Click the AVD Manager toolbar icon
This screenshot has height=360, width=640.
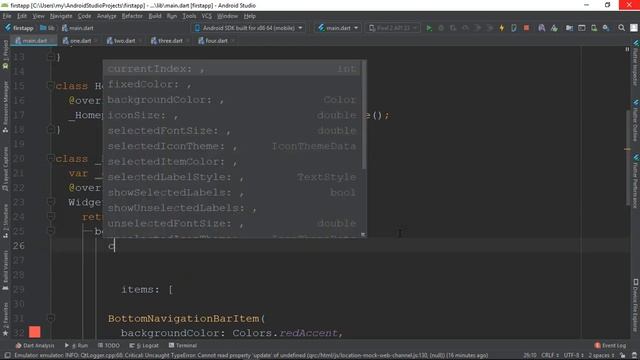(594, 28)
